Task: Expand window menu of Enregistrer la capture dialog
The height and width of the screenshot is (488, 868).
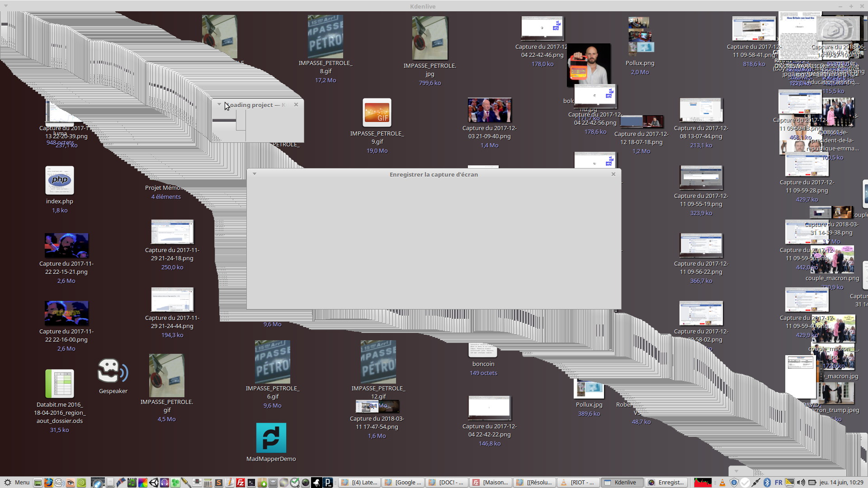Action: point(255,174)
